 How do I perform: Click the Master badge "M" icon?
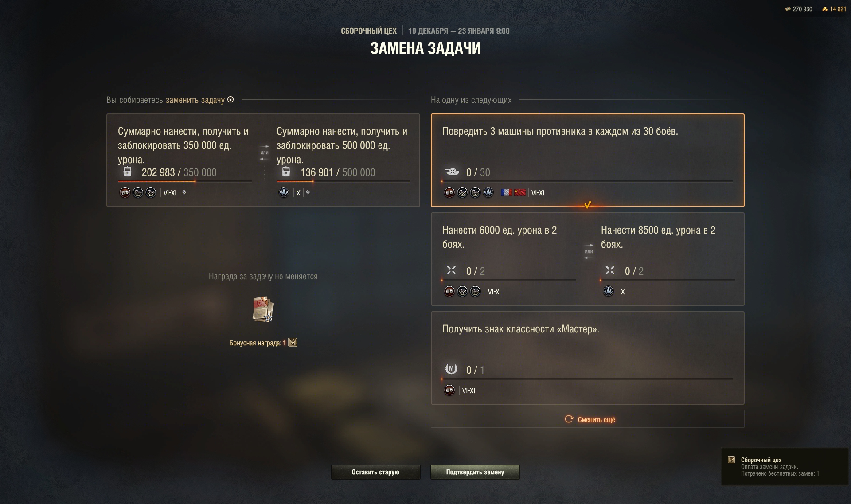click(451, 369)
